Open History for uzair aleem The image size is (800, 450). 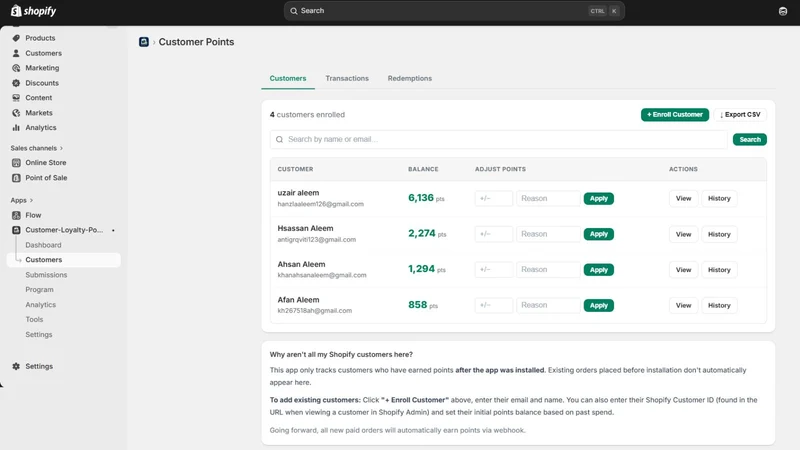(719, 198)
